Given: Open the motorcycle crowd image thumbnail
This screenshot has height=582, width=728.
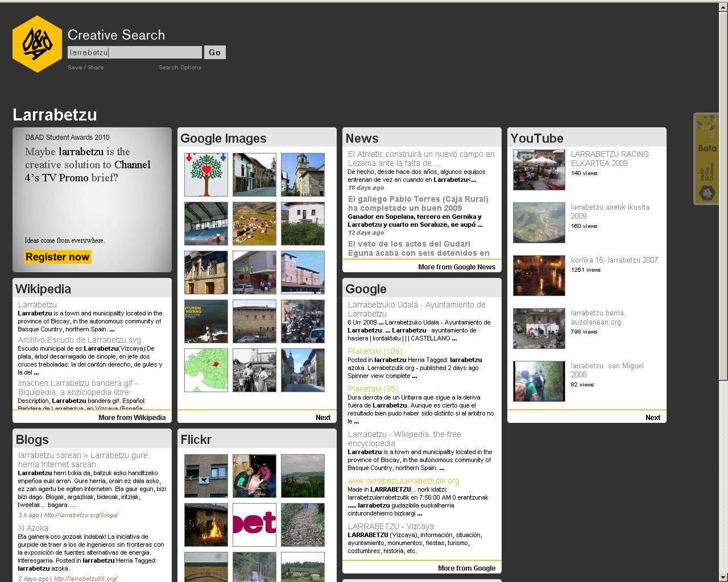Looking at the screenshot, I should click(303, 321).
